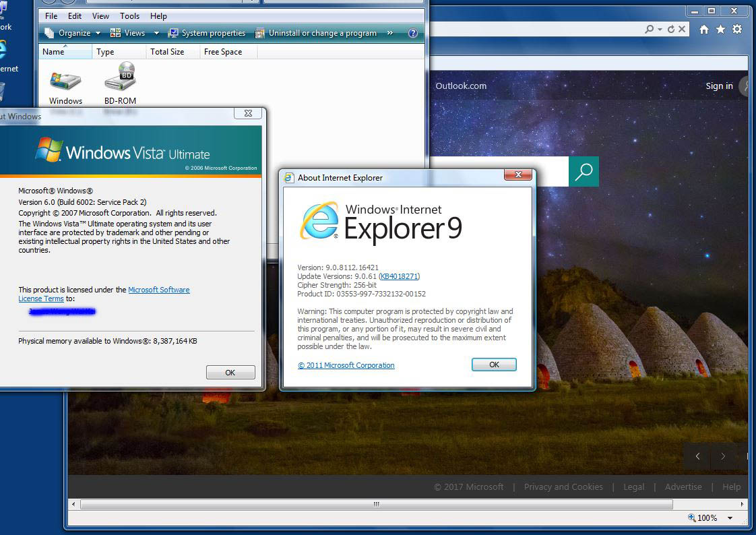Open the File menu in Explorer
This screenshot has height=535, width=756.
point(51,16)
